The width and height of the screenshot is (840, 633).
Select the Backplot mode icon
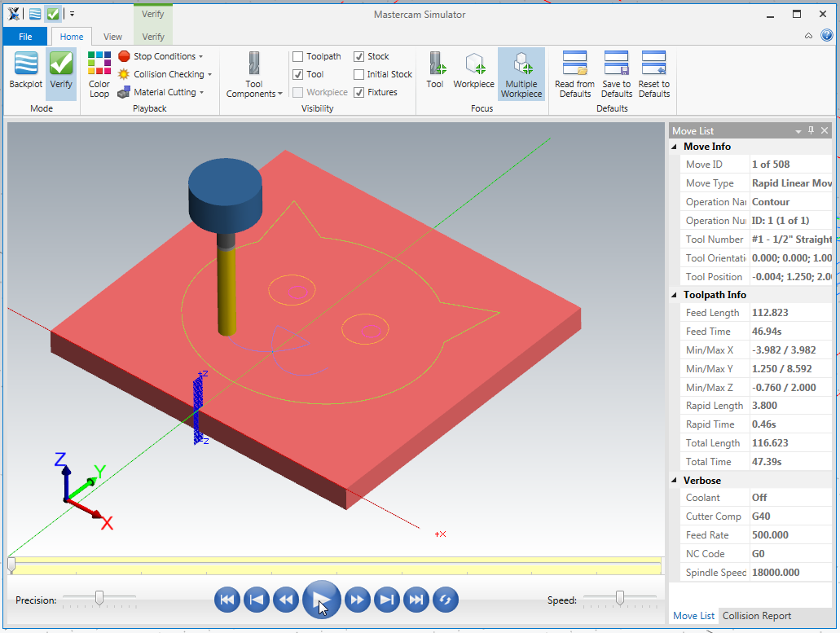pos(24,72)
